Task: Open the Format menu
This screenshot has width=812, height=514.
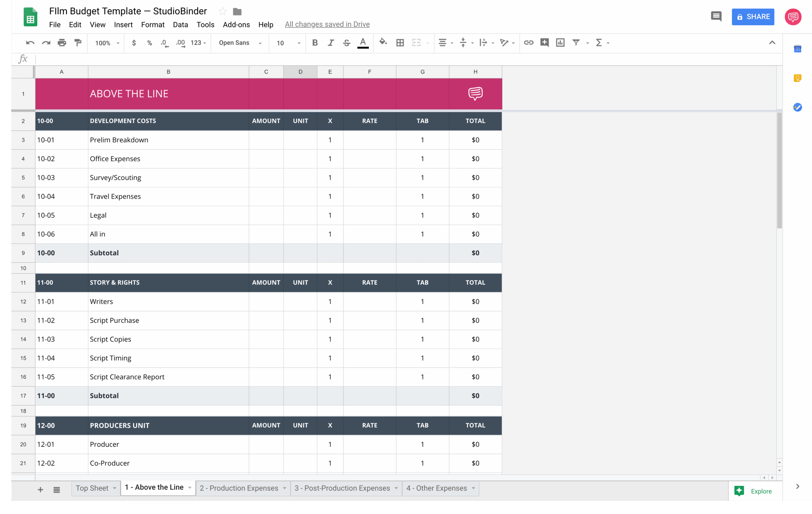Action: [x=153, y=24]
